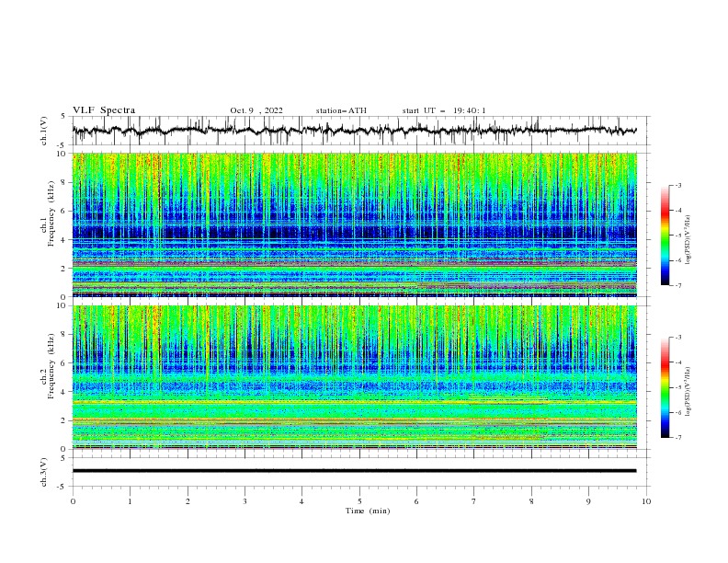728x563 pixels.
Task: Click the "-7" tick on upper colorbar
Action: point(677,285)
